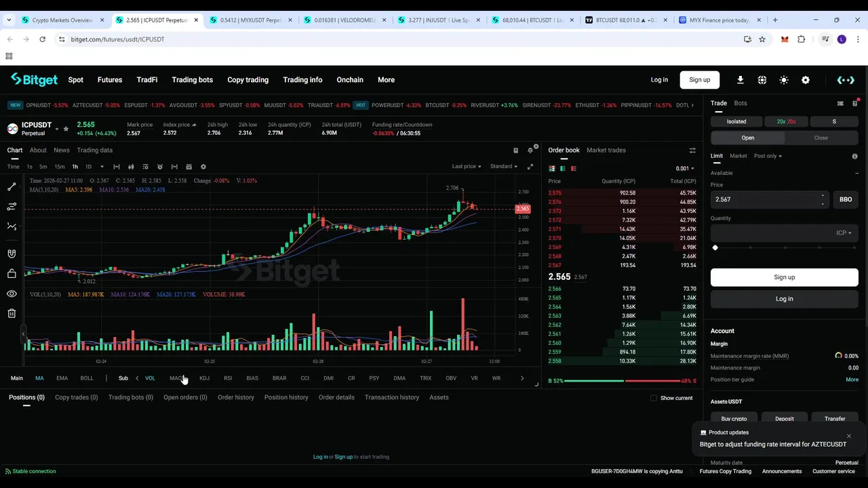Toggle light/dark theme sun icon
Image resolution: width=868 pixels, height=488 pixels.
click(784, 80)
